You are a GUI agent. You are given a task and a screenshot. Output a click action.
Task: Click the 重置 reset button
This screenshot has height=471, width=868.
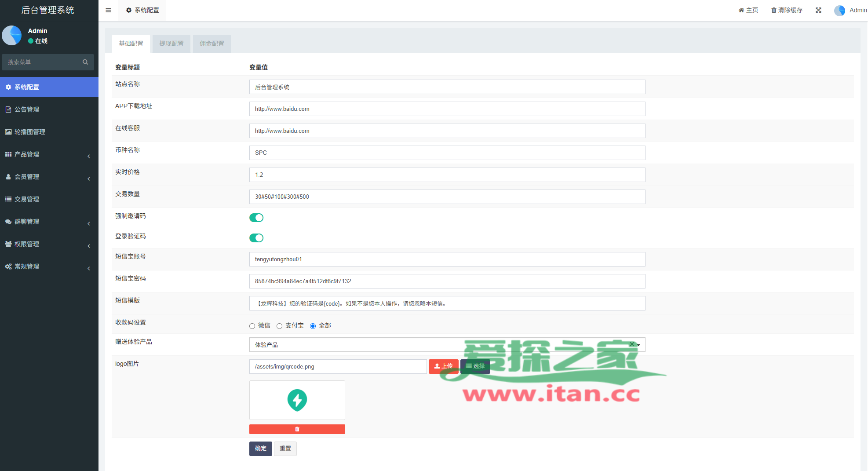tap(285, 449)
